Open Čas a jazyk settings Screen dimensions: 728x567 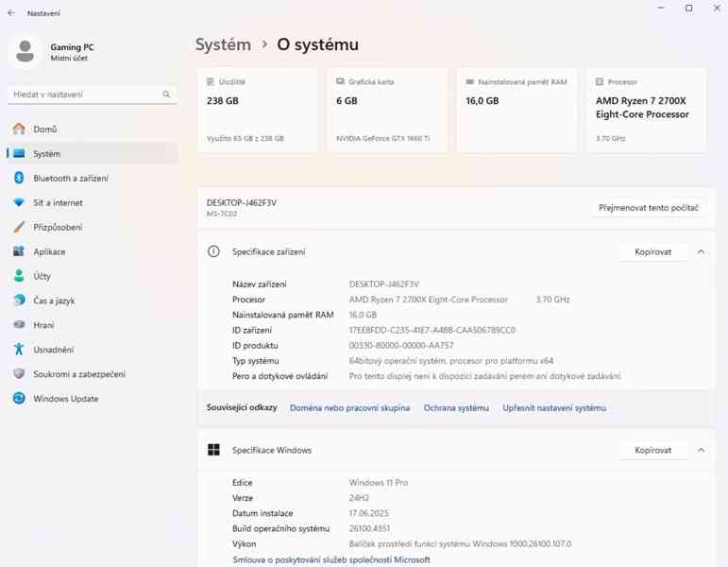[92, 301]
